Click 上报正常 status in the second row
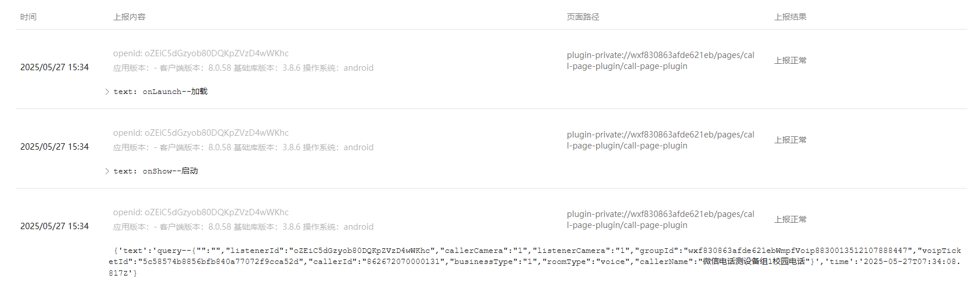The image size is (980, 286). pos(790,140)
